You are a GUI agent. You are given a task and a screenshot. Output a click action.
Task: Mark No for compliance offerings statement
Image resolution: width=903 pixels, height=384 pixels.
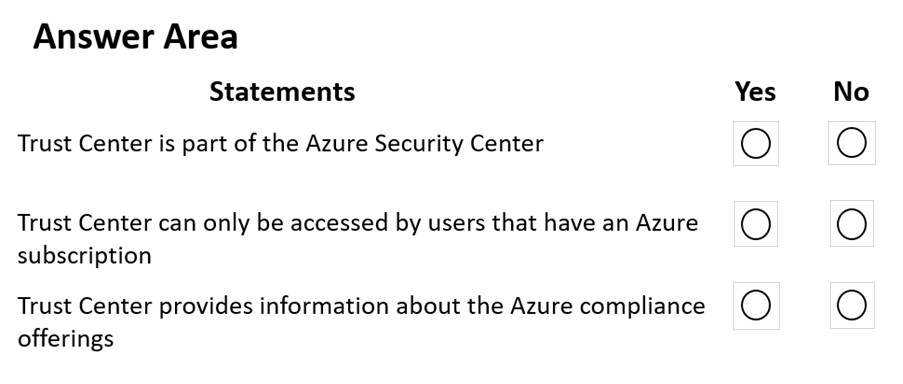pos(852,306)
